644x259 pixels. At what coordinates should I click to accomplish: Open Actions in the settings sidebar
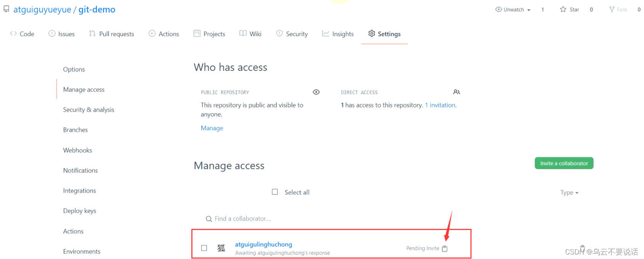[73, 231]
